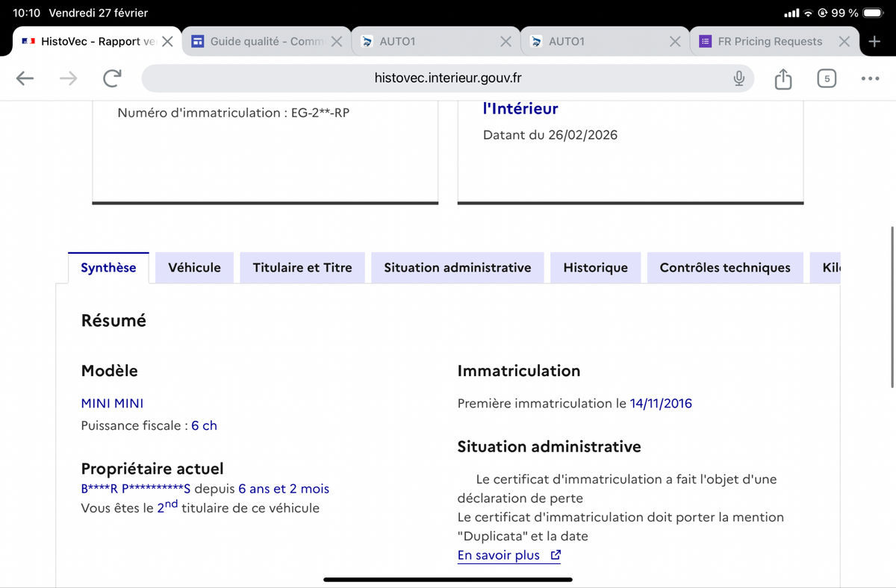Tap the battery icon in status bar

[872, 13]
